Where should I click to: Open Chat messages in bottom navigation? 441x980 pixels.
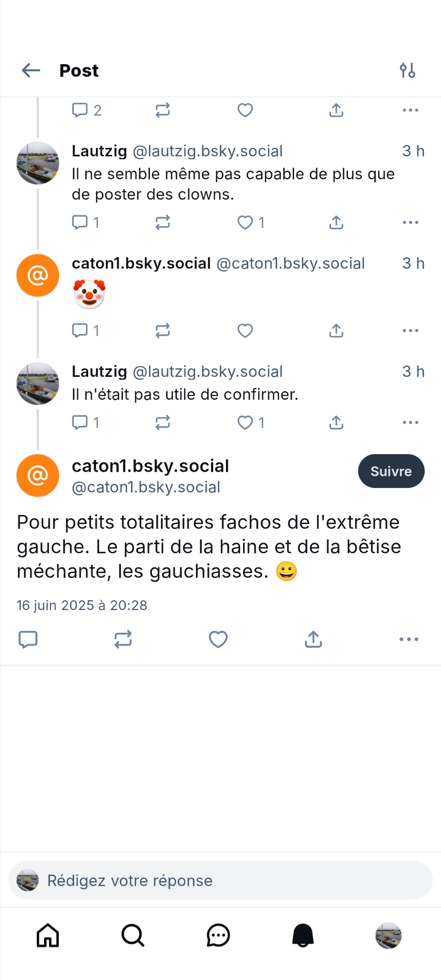pos(218,935)
